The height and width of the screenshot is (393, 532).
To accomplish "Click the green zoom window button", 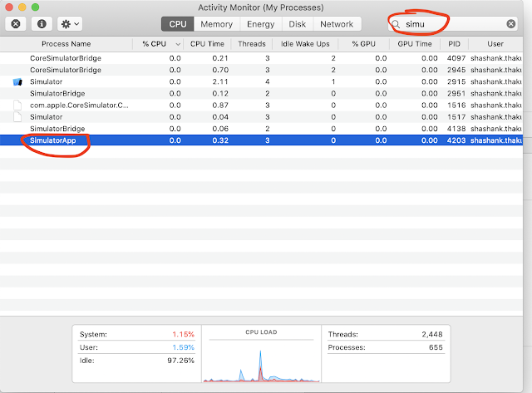I will click(35, 7).
